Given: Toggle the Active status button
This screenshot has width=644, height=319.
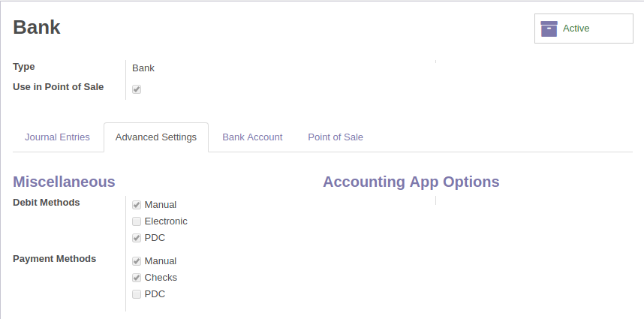Looking at the screenshot, I should [583, 29].
